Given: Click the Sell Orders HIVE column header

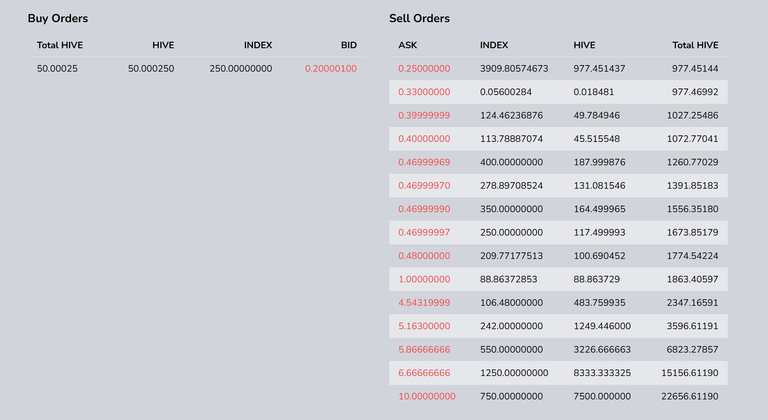Looking at the screenshot, I should click(584, 45).
